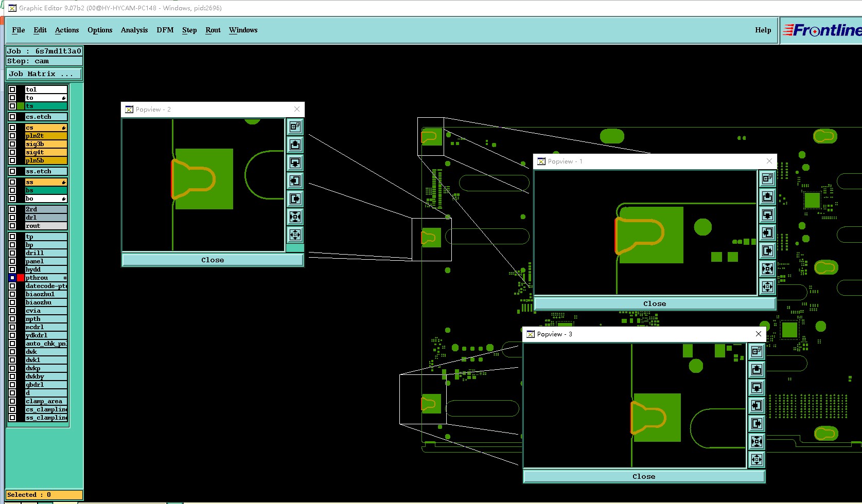Select the rout layer row
862x504 pixels.
point(46,226)
